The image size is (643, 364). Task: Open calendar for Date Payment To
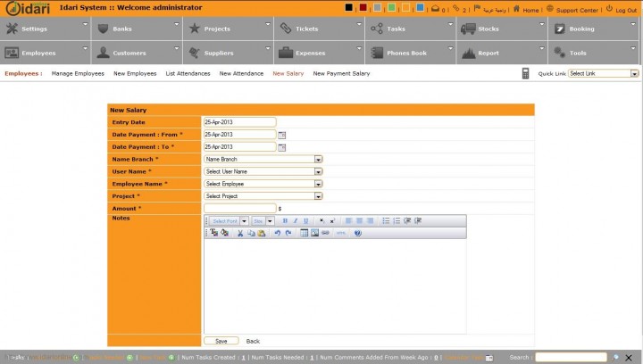click(281, 147)
